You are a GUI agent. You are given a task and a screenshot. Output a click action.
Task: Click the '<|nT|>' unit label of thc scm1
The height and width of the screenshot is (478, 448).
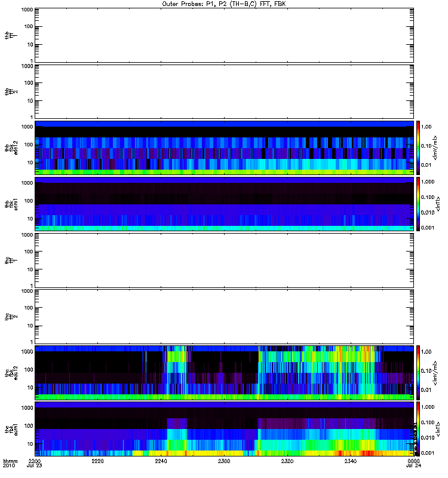coord(438,429)
